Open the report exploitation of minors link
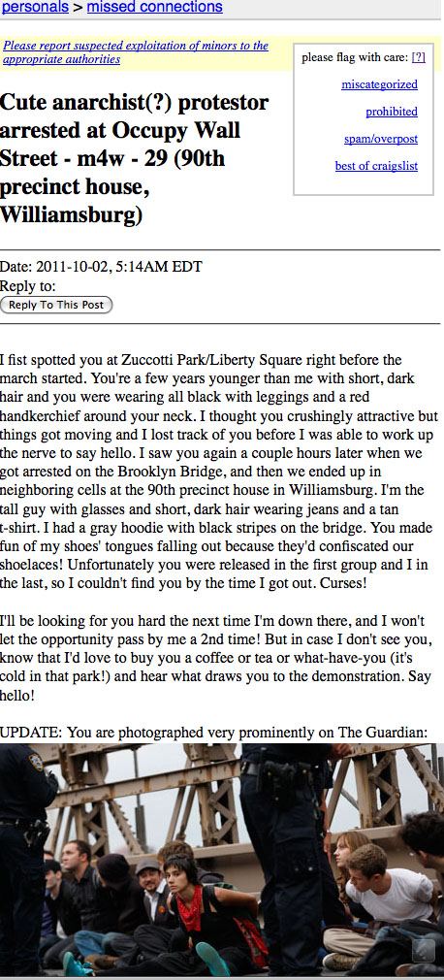The image size is (444, 980). (136, 52)
